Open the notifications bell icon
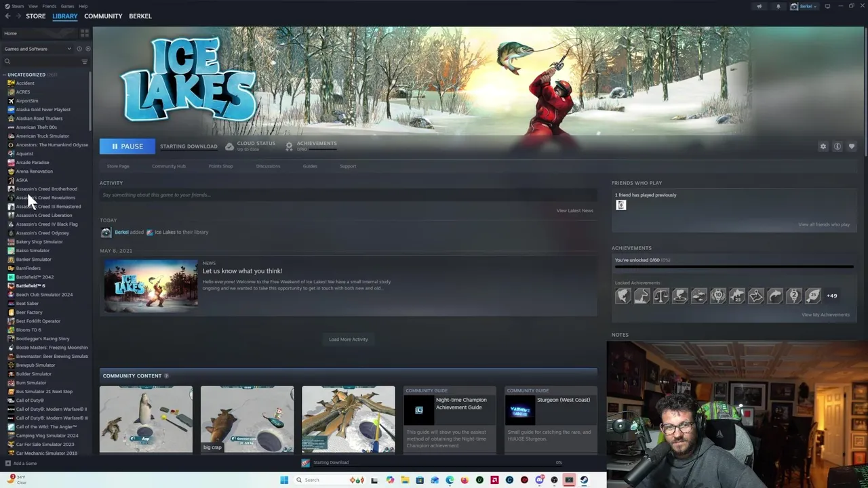The image size is (868, 488). [x=778, y=6]
